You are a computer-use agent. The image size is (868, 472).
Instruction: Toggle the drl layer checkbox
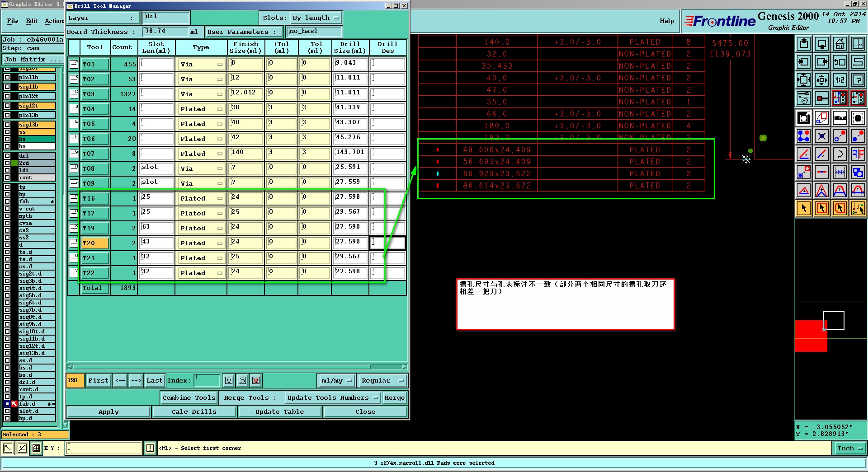(7, 156)
